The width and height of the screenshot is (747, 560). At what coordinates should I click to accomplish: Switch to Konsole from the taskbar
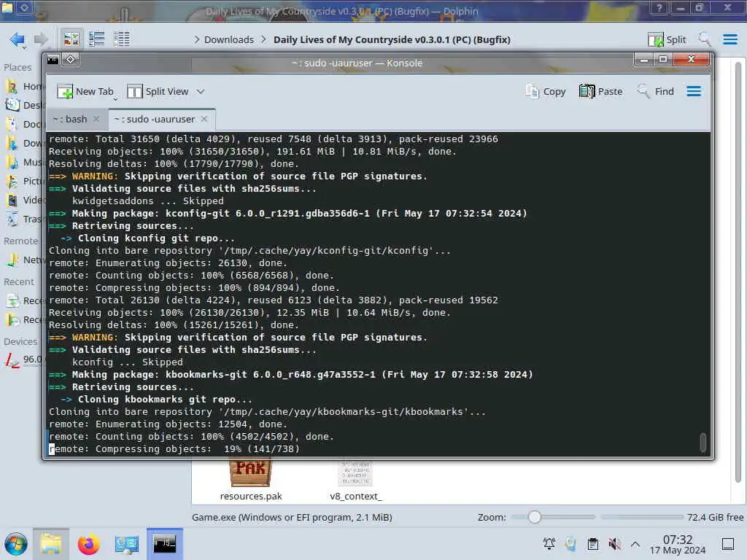pos(165,544)
